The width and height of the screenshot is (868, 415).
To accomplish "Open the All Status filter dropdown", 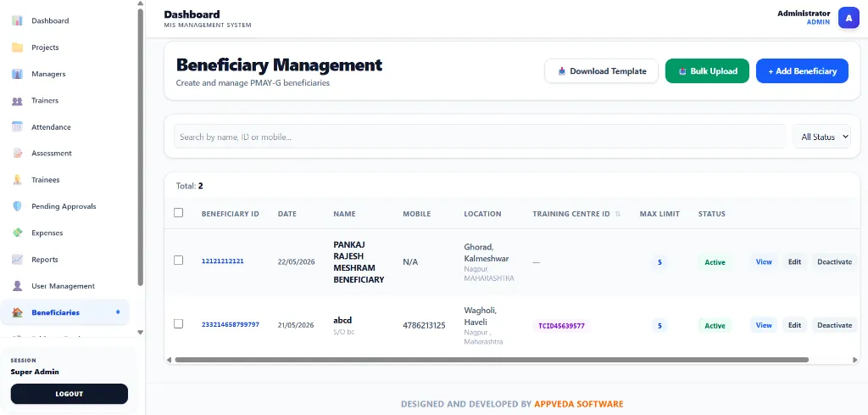I will pos(822,137).
